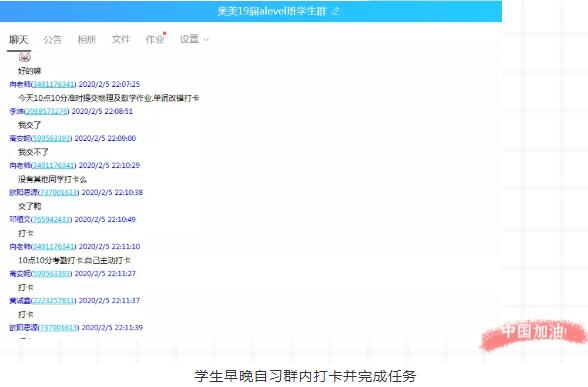Open QQ number 3491176341 link at 22:10:29
588x387 pixels.
54,165
